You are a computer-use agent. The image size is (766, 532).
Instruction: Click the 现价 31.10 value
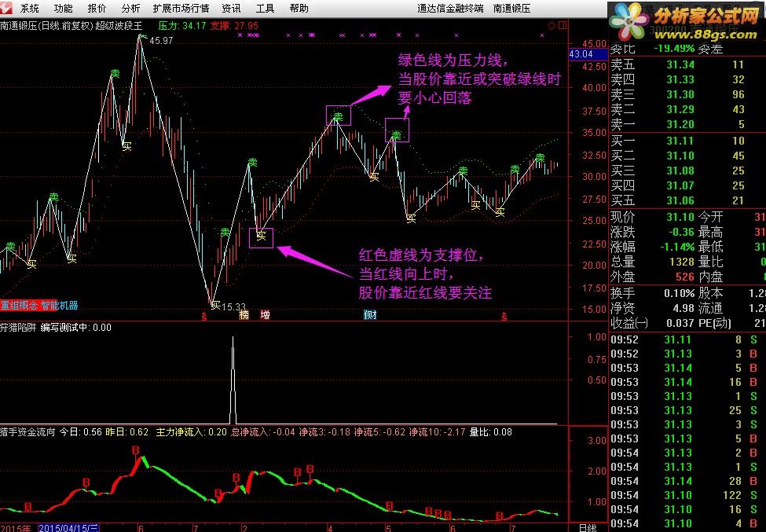pos(680,217)
